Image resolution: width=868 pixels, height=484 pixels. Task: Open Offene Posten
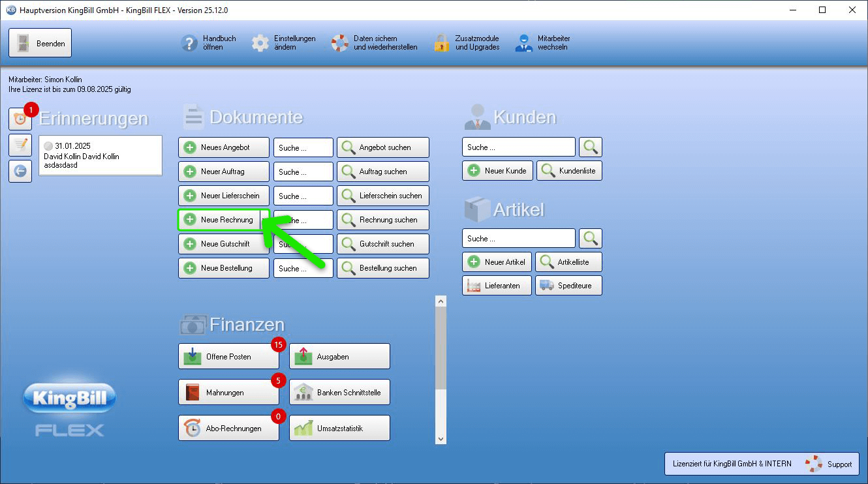pos(228,356)
